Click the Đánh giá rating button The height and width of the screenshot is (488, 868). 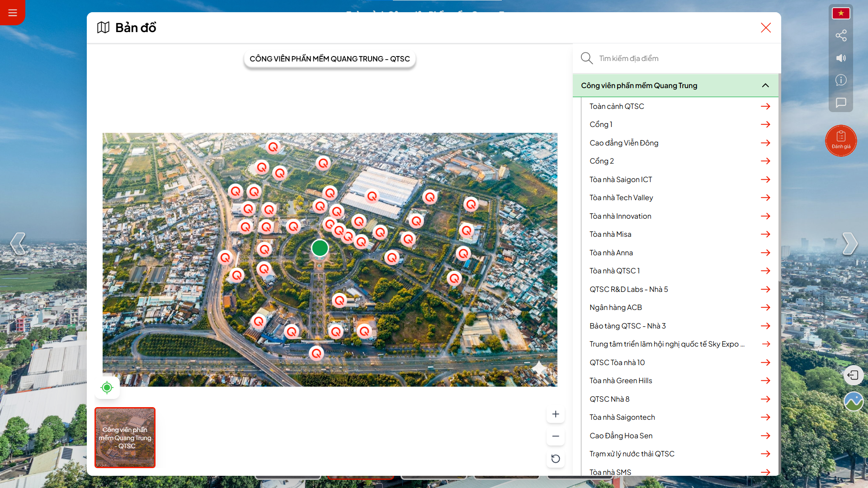pyautogui.click(x=841, y=141)
